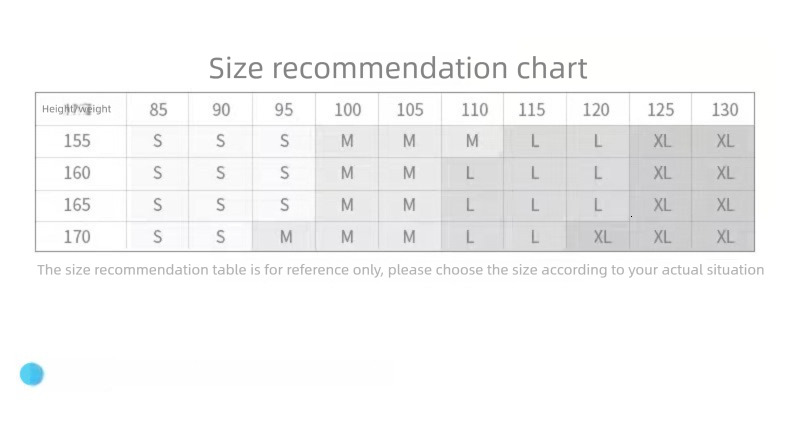Select the M cell for height 170, weight 95

[285, 237]
